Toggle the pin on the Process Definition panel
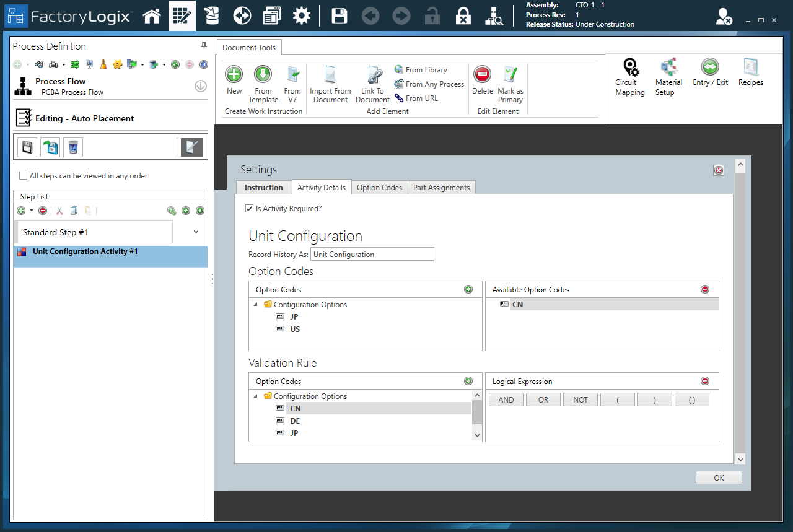 tap(203, 46)
